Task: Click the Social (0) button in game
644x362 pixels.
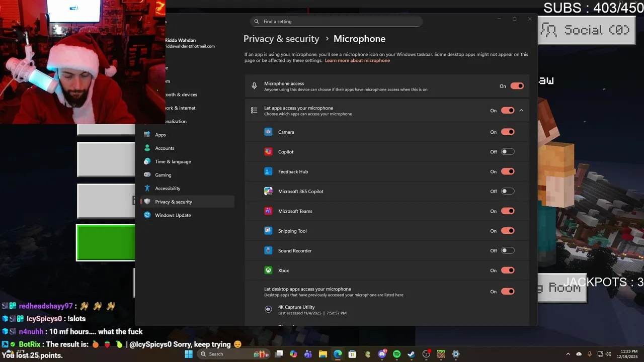Action: pyautogui.click(x=587, y=30)
